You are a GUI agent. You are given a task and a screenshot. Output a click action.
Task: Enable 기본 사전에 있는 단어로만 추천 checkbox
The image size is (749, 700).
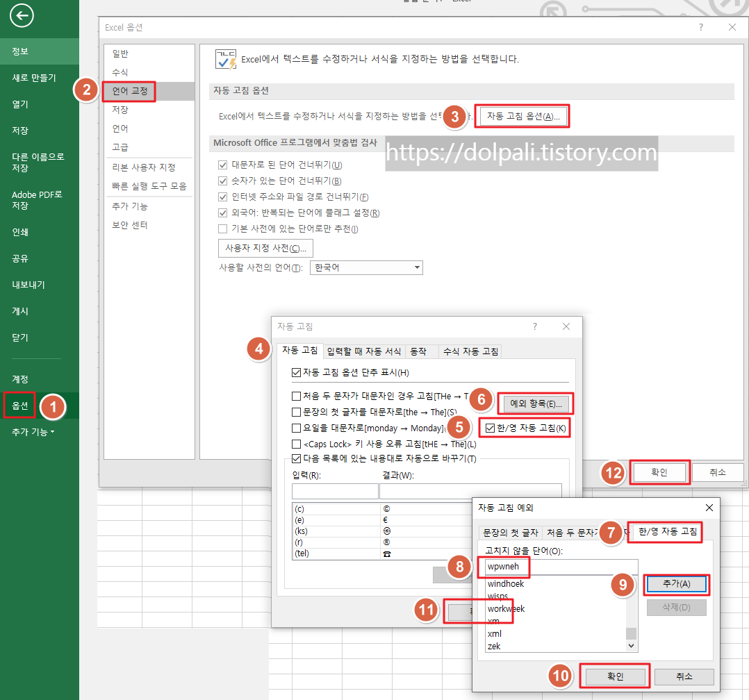[222, 228]
